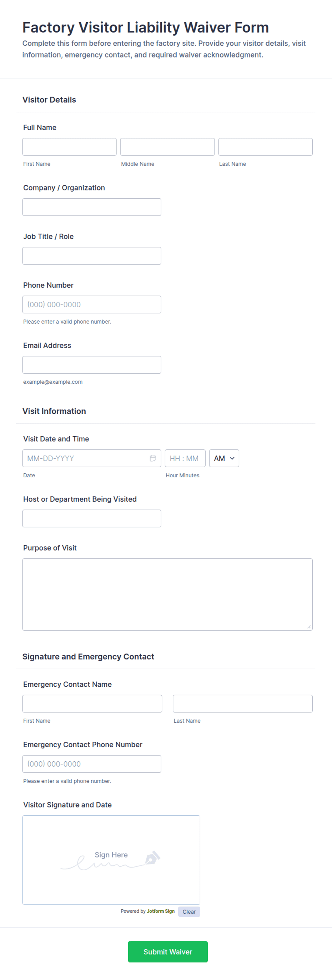Select the Middle Name input box
The image size is (332, 980).
[x=167, y=147]
